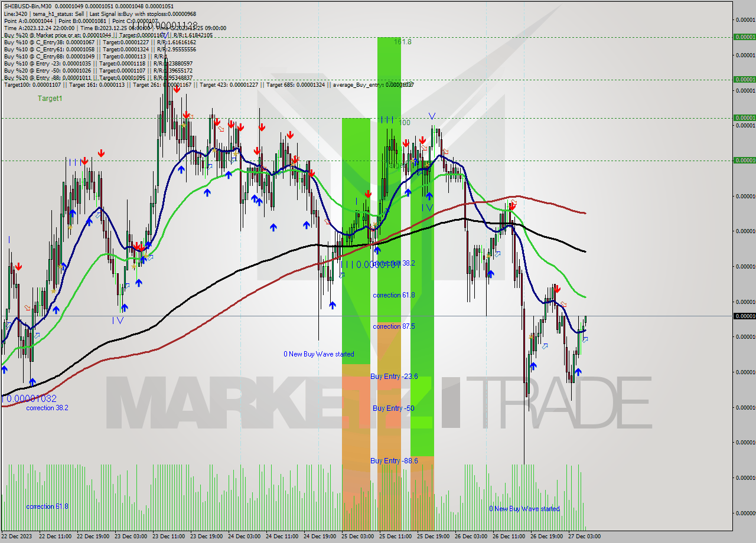
Task: Click the '23 Dec 11:00' time axis label
Action: pyautogui.click(x=169, y=537)
